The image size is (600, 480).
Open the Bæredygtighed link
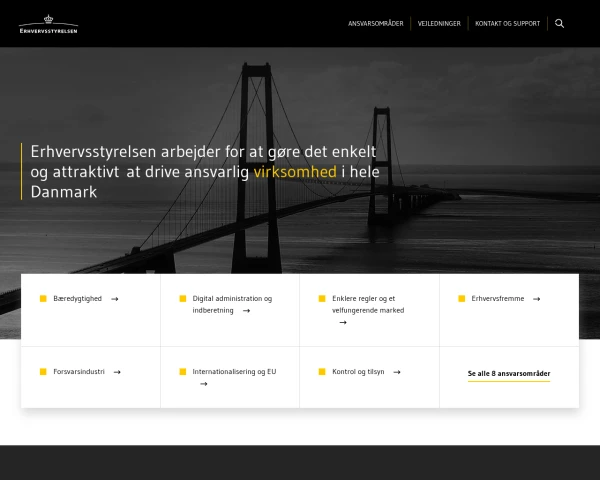(x=78, y=299)
